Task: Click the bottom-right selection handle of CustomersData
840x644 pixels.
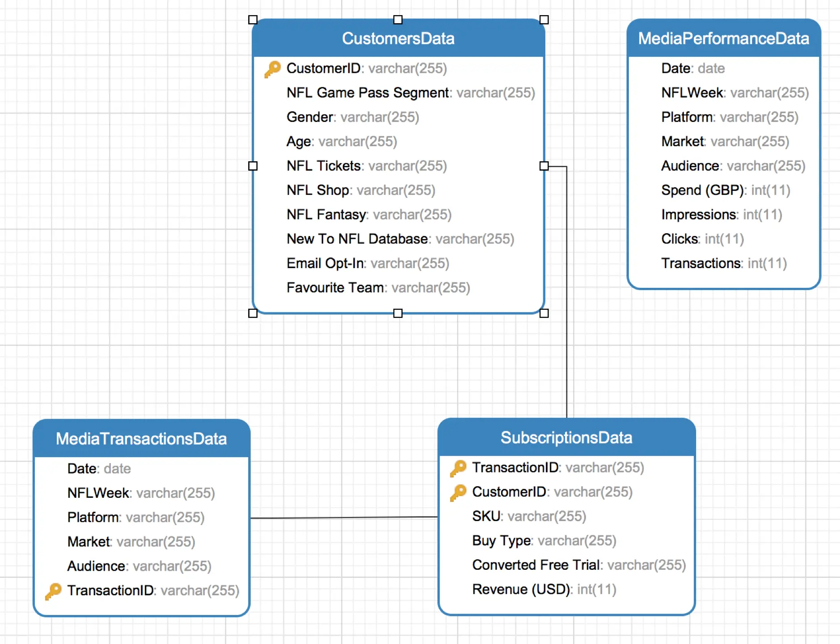Action: pos(544,313)
